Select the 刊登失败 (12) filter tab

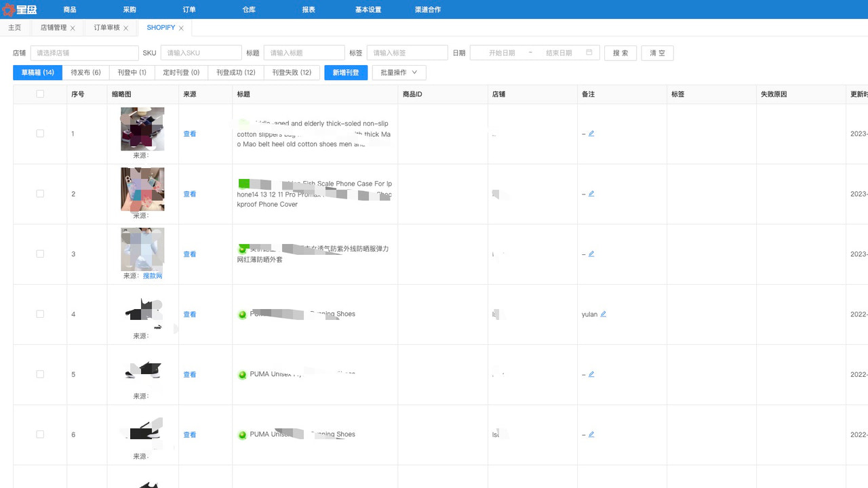click(292, 73)
